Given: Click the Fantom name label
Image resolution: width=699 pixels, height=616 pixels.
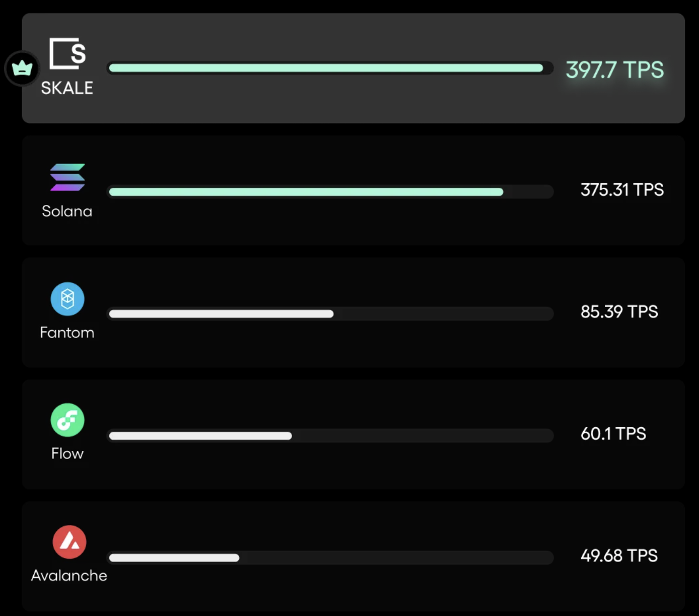Looking at the screenshot, I should point(67,333).
